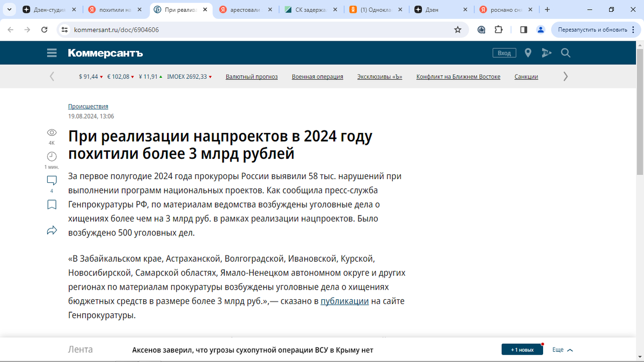Image resolution: width=644 pixels, height=362 pixels.
Task: Click the article date 19.08.2024, 13:06
Action: (x=91, y=116)
